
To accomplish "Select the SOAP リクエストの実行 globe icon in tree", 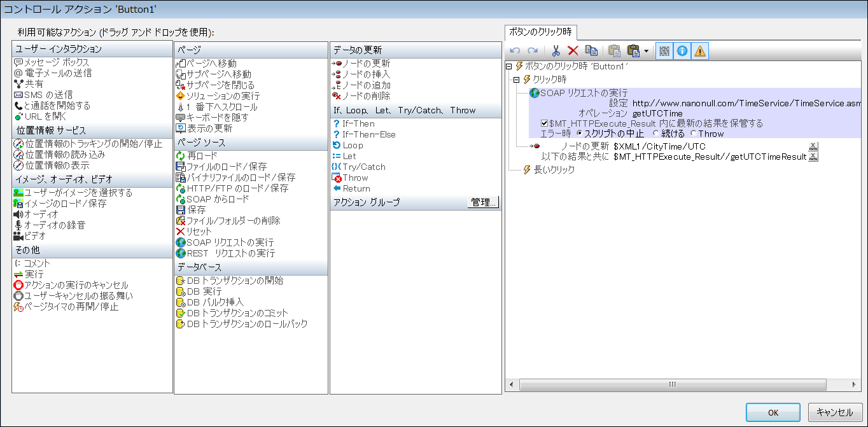I will pyautogui.click(x=535, y=93).
